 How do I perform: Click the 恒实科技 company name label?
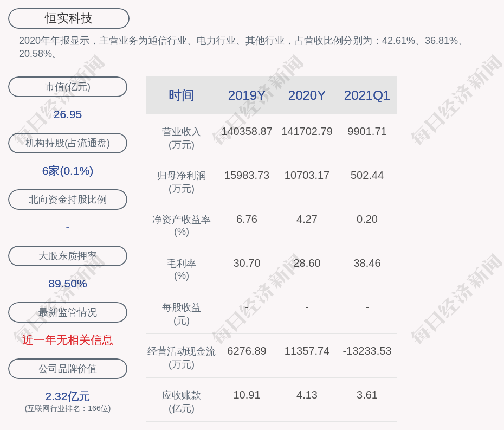pos(68,18)
